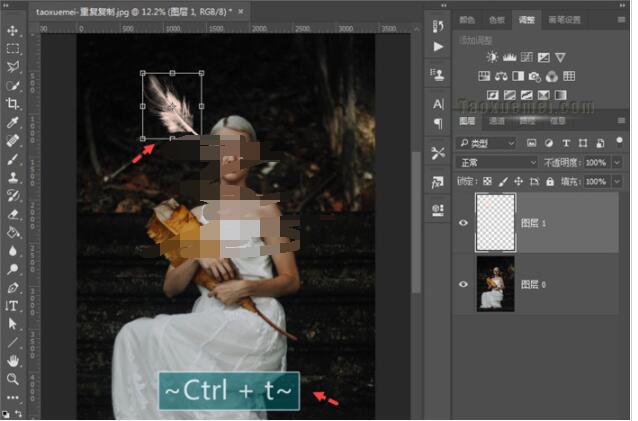The width and height of the screenshot is (638, 421).
Task: Select the Crop tool
Action: (13, 104)
